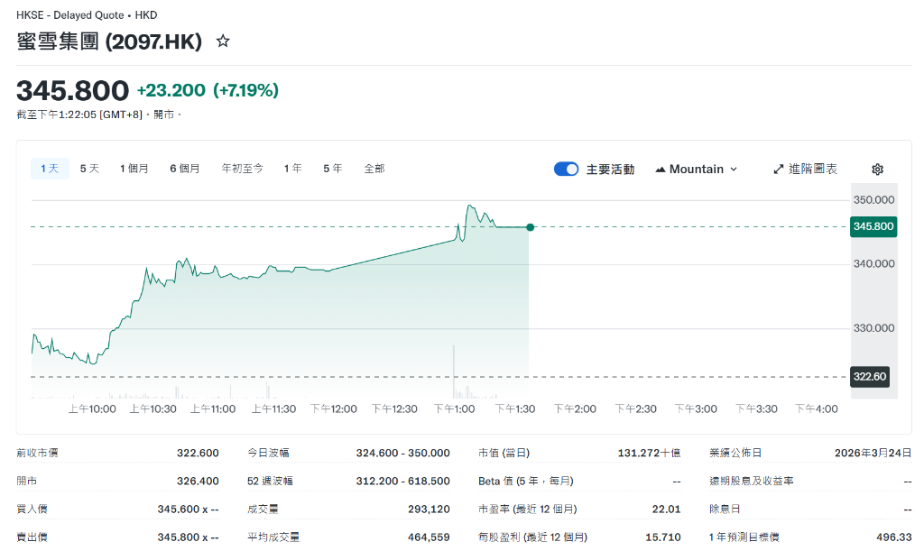This screenshot has height=560, width=924.
Task: Show 全部 full price history
Action: click(374, 169)
